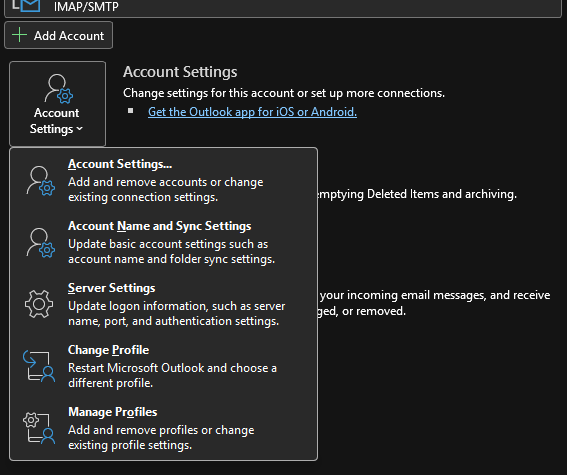Click 'Restart Microsoft Outlook' description text
This screenshot has width=567, height=475.
172,375
